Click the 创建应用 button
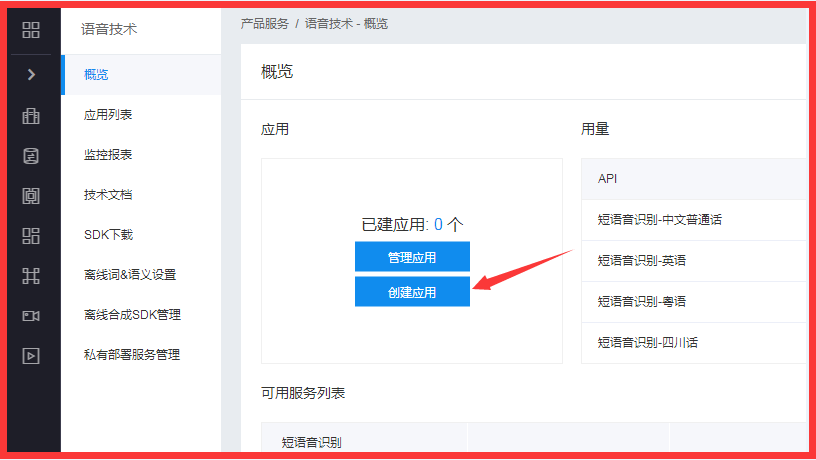 tap(412, 291)
